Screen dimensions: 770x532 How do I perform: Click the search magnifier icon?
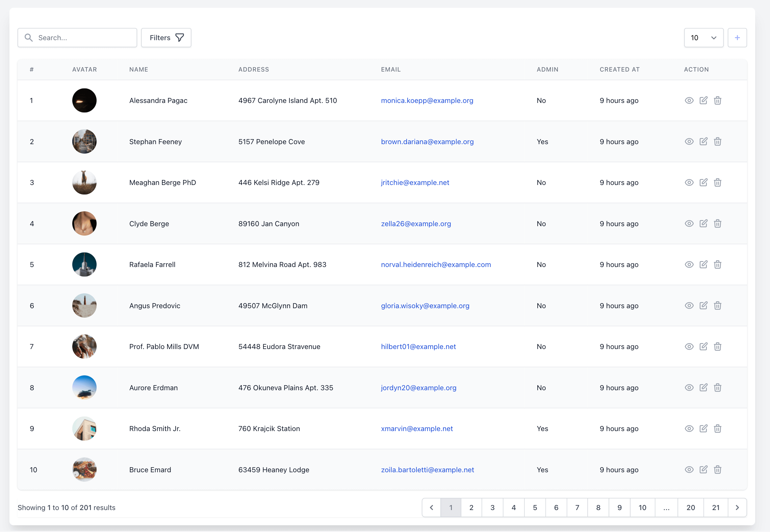point(29,37)
